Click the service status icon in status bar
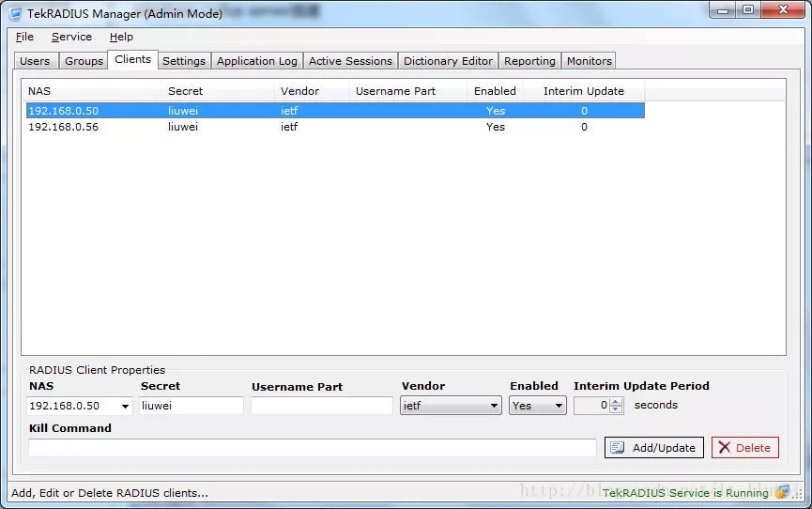Viewport: 812px width, 509px height. (782, 492)
